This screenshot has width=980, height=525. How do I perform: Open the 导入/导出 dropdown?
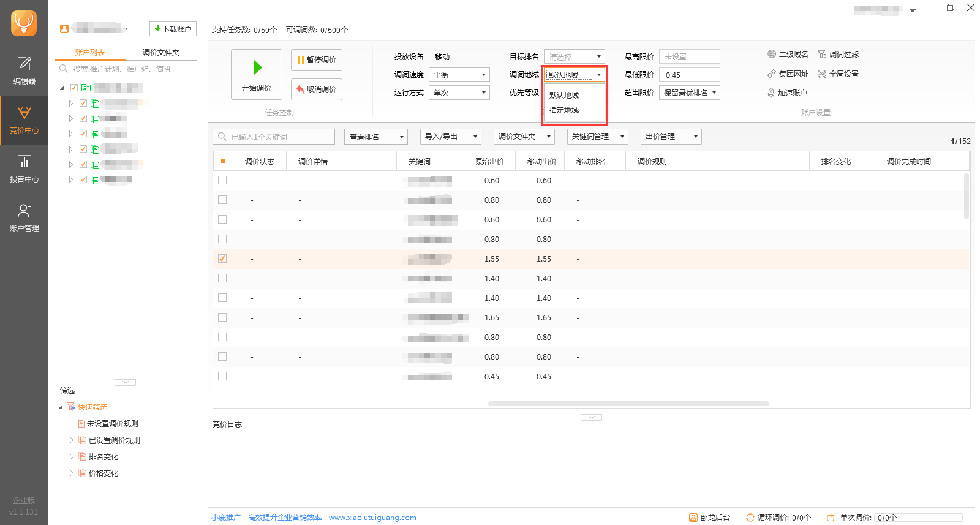coord(451,137)
